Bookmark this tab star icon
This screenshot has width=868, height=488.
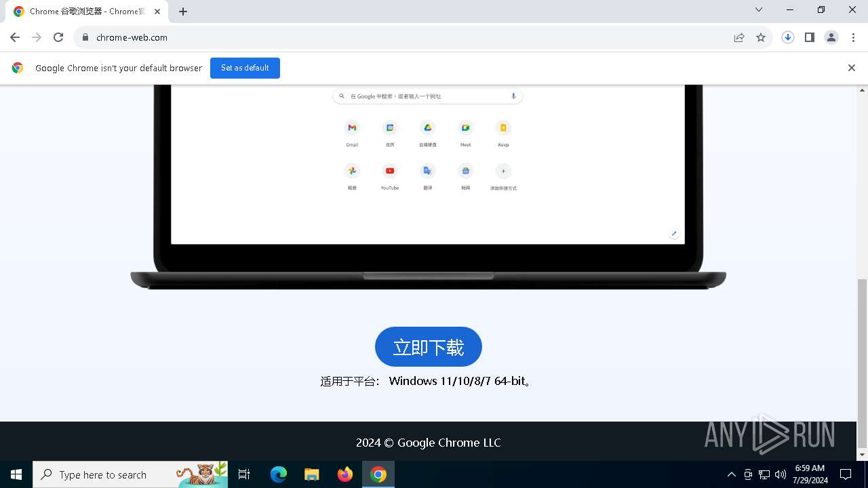coord(761,37)
